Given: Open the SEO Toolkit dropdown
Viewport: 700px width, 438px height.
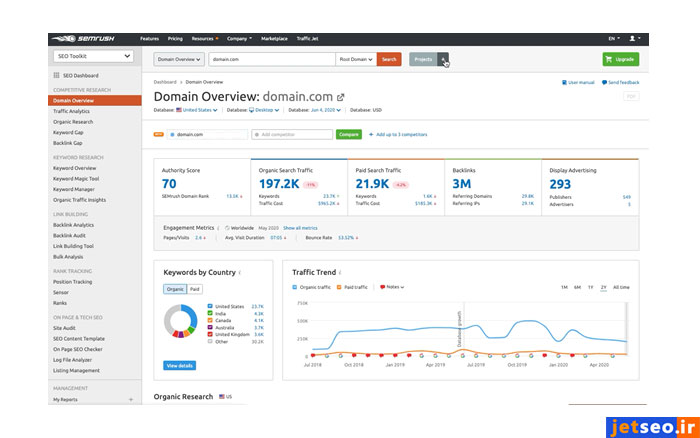Looking at the screenshot, I should pyautogui.click(x=93, y=56).
